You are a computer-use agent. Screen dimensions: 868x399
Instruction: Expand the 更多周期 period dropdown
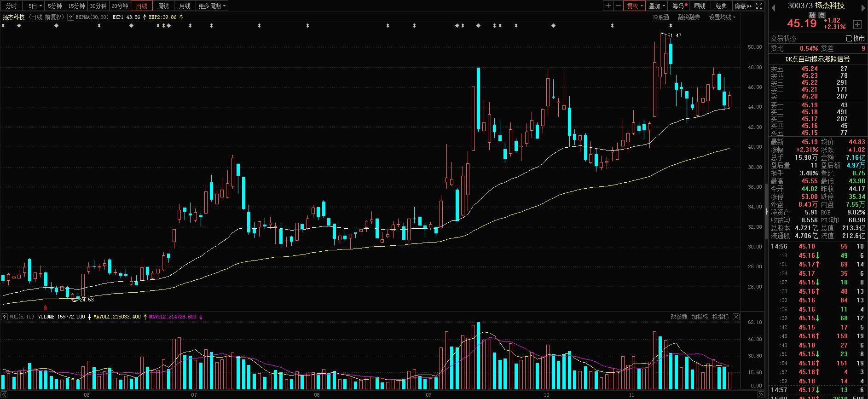point(212,6)
